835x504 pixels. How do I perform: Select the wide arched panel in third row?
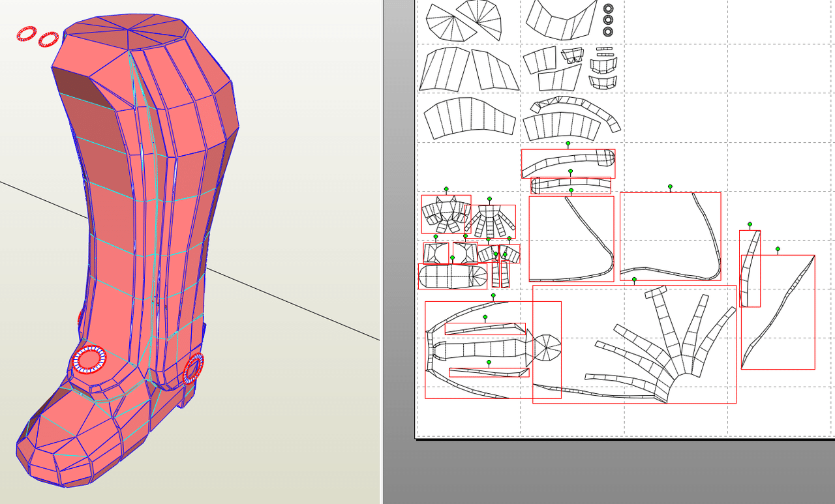coord(470,117)
